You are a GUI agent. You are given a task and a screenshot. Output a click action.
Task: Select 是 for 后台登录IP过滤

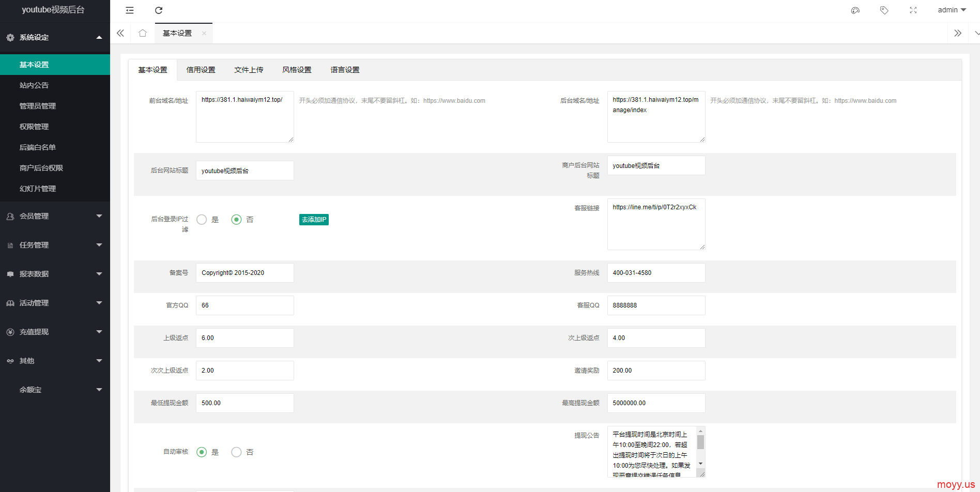[202, 220]
